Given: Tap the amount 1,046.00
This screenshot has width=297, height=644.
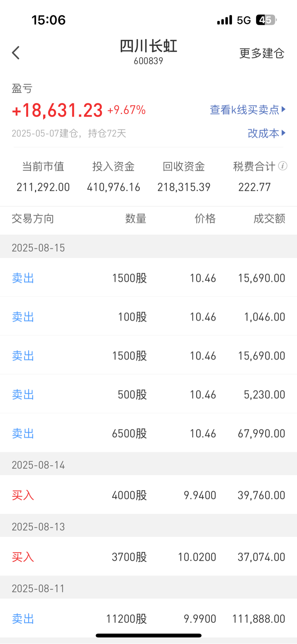Looking at the screenshot, I should click(265, 317).
